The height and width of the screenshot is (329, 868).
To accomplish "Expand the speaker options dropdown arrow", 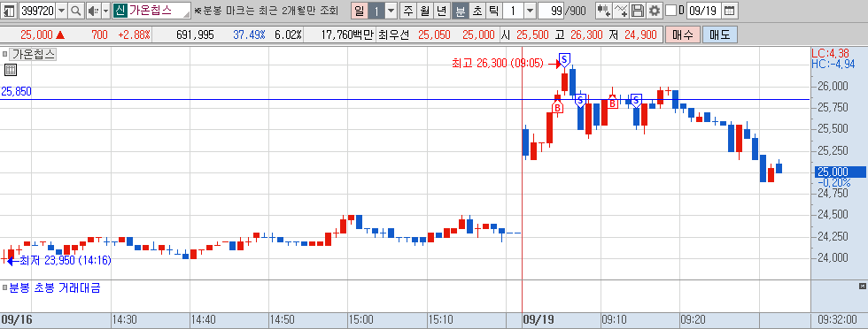I will [105, 10].
